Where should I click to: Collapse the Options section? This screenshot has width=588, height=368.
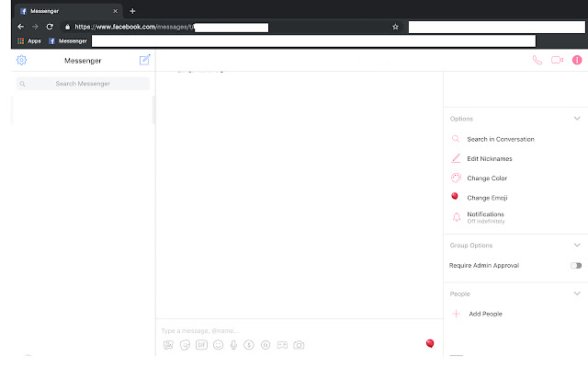577,119
